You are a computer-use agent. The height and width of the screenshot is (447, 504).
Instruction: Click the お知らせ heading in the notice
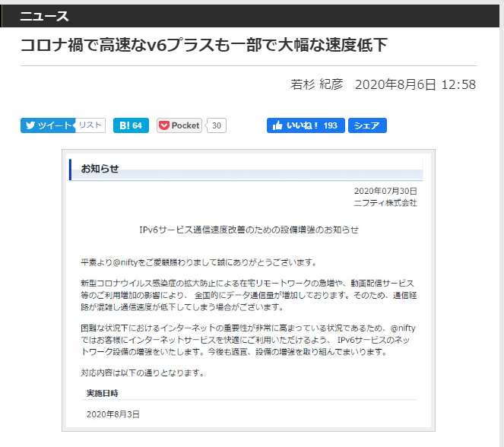click(100, 169)
